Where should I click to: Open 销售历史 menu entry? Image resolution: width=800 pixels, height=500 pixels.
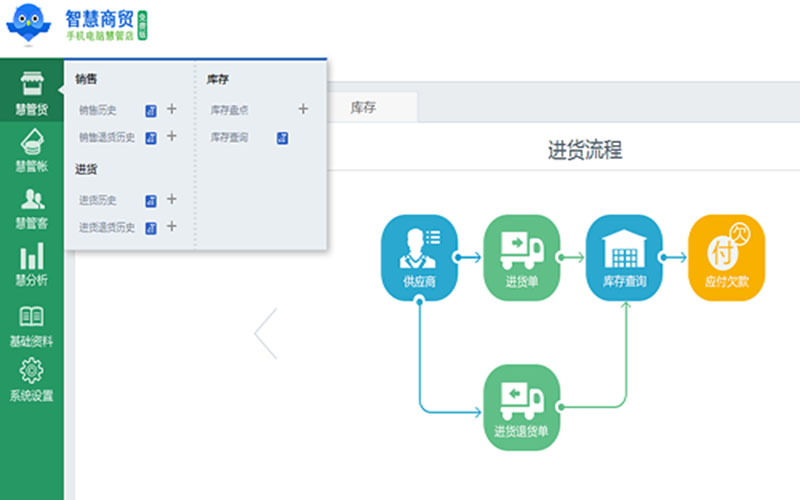coord(97,110)
